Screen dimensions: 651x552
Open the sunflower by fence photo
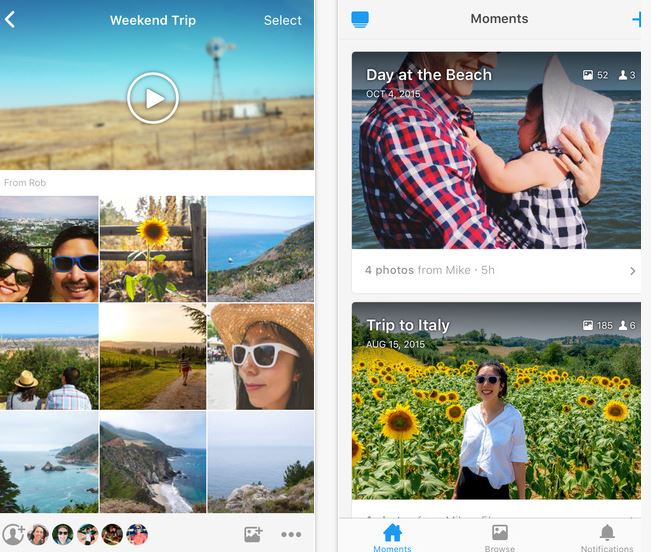point(153,249)
